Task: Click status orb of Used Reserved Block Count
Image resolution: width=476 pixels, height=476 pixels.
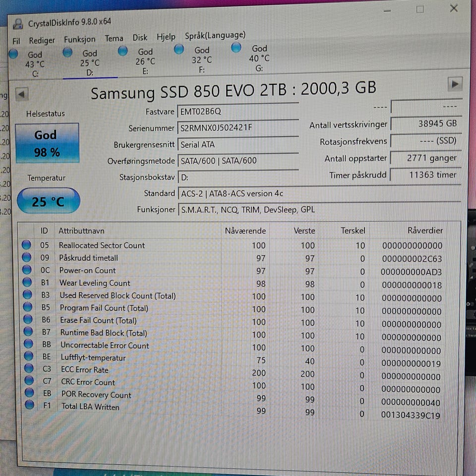Action: tap(27, 295)
